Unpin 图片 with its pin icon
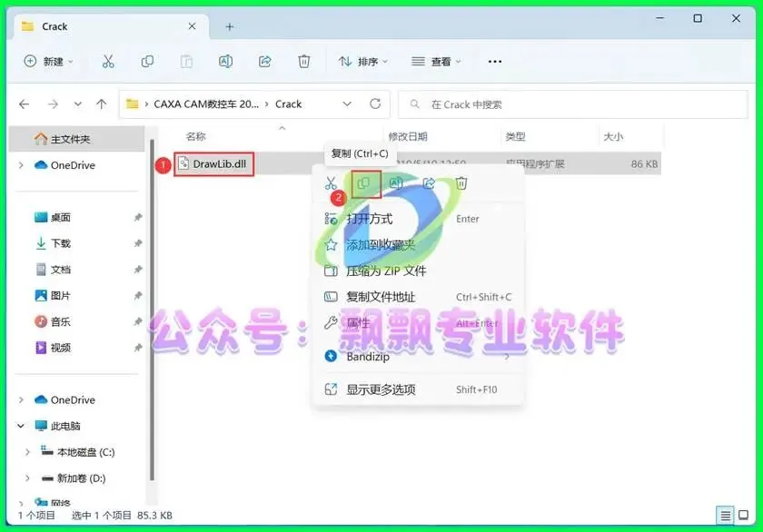Image resolution: width=763 pixels, height=532 pixels. (x=138, y=296)
